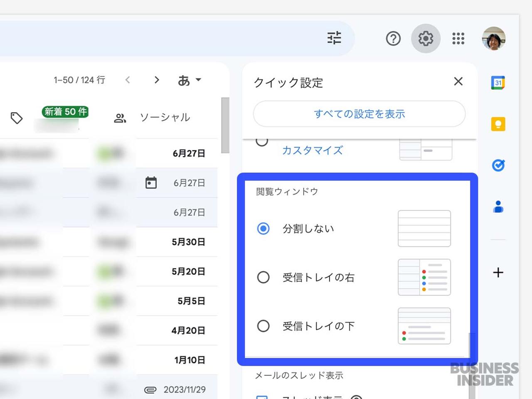Click the label tag icon above the inbox
The image size is (532, 399).
[x=17, y=118]
